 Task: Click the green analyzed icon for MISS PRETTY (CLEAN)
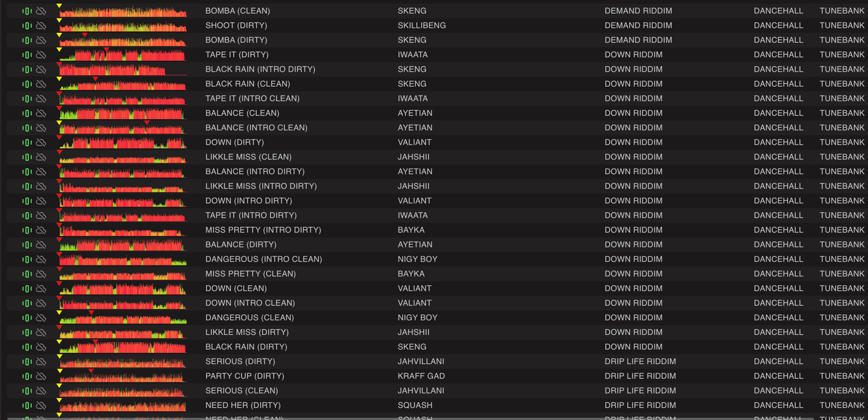27,274
